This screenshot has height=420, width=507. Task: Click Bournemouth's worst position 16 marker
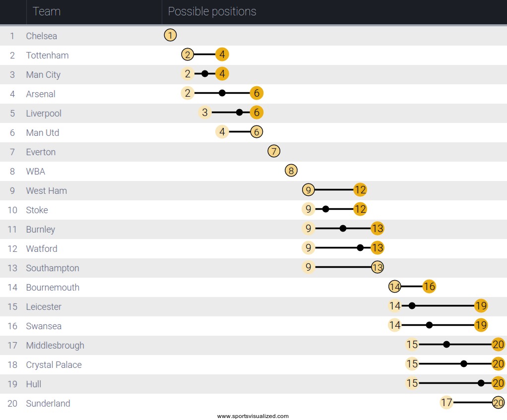(429, 287)
